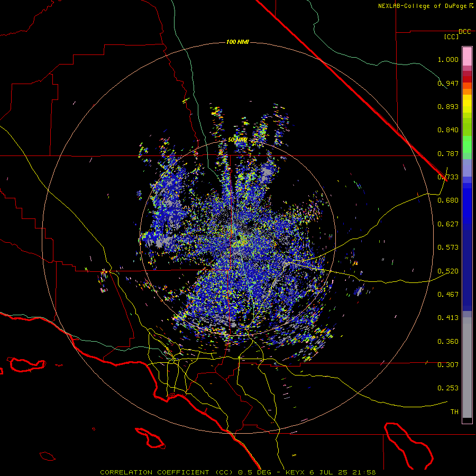The width and height of the screenshot is (476, 476).
Task: Click the 21:58 timestamp in caption
Action: pos(364,472)
